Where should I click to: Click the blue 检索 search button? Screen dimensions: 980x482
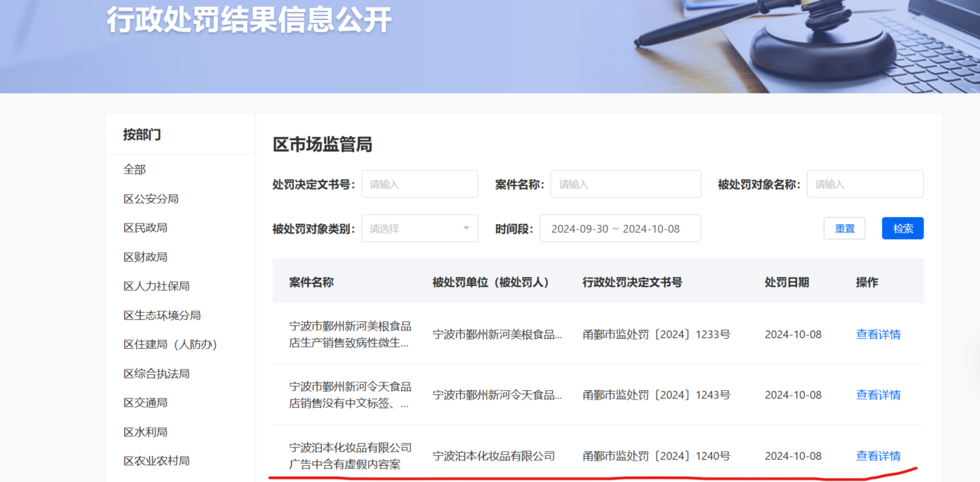tap(903, 228)
